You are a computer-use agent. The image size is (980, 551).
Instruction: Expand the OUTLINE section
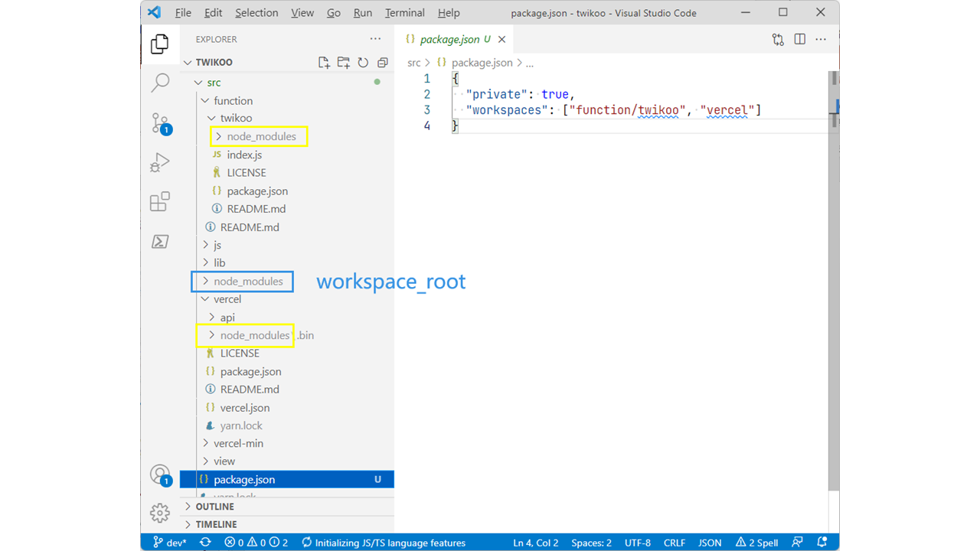pyautogui.click(x=214, y=507)
